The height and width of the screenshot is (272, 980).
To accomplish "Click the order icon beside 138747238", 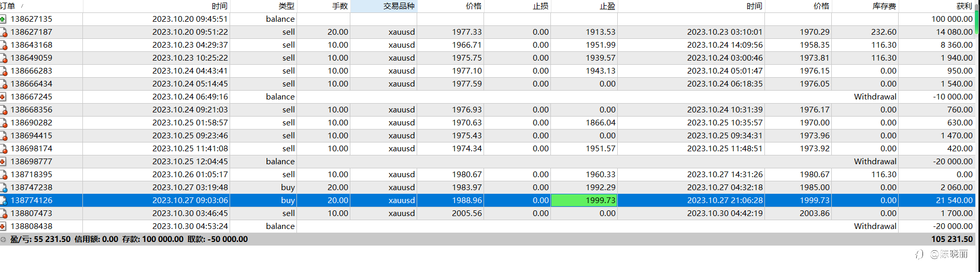I will pyautogui.click(x=3, y=188).
